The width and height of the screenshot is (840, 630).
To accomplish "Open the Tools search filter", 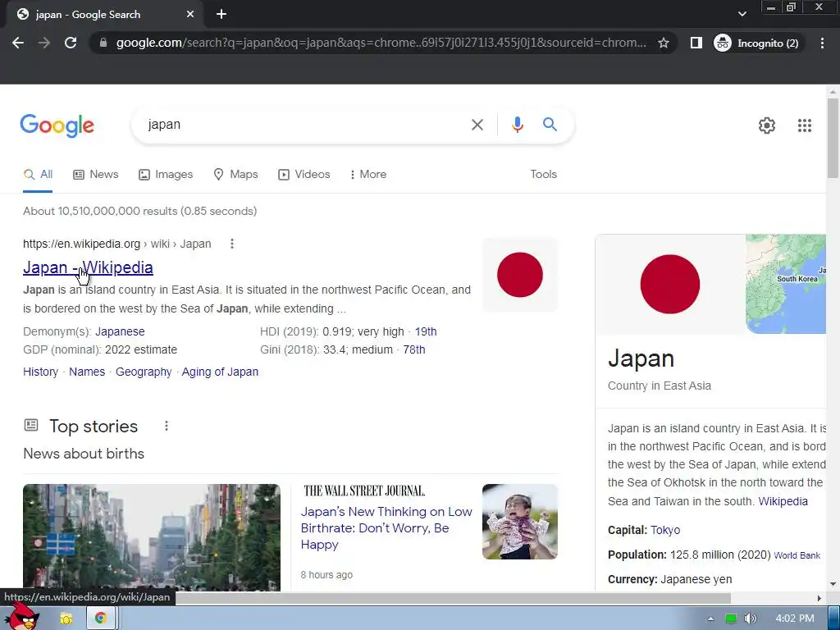I will pos(543,175).
